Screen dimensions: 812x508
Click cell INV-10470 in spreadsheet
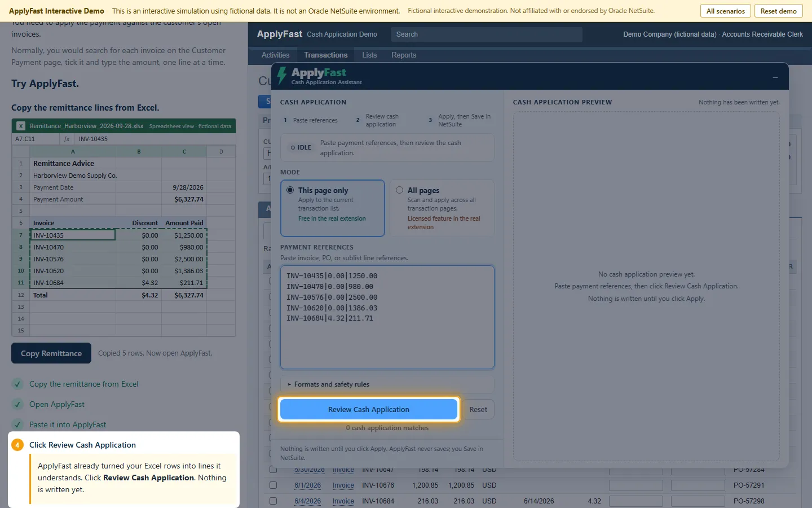click(x=73, y=247)
